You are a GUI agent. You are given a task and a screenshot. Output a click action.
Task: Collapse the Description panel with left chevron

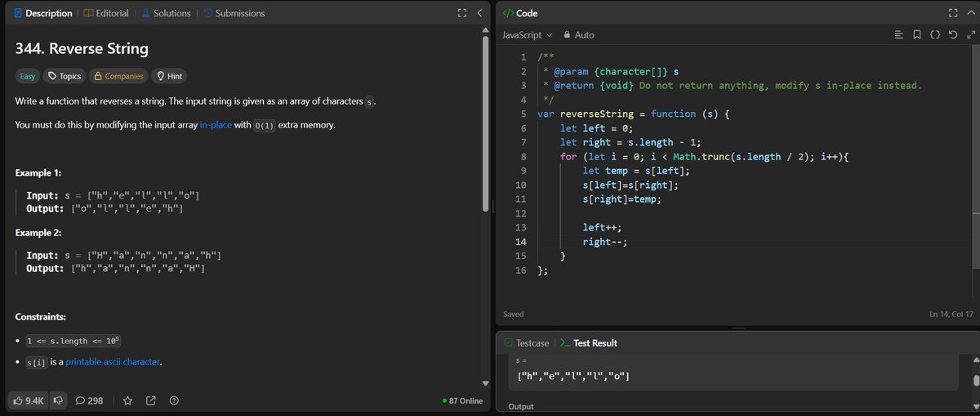point(479,13)
